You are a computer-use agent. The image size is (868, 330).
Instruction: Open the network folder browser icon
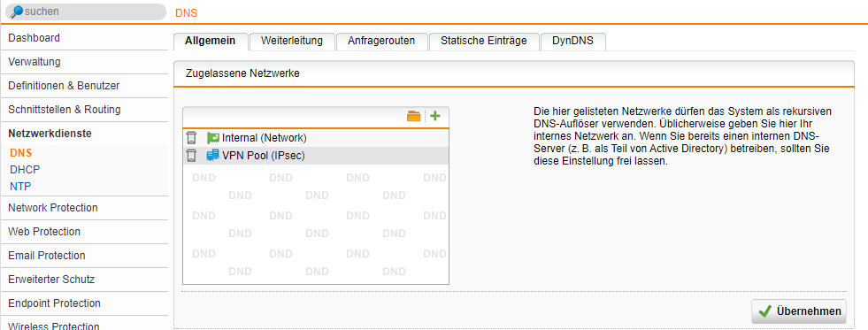click(413, 116)
